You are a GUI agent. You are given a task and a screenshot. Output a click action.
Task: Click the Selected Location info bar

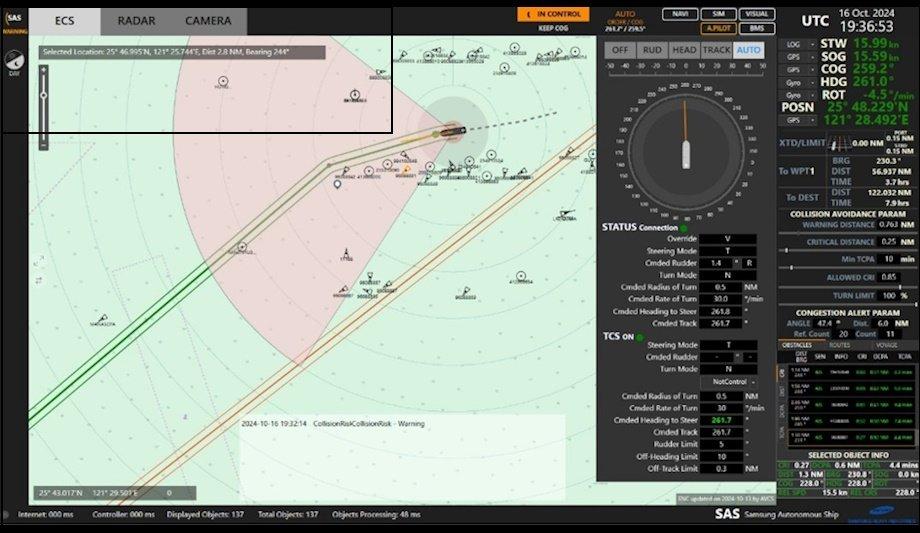pos(182,52)
